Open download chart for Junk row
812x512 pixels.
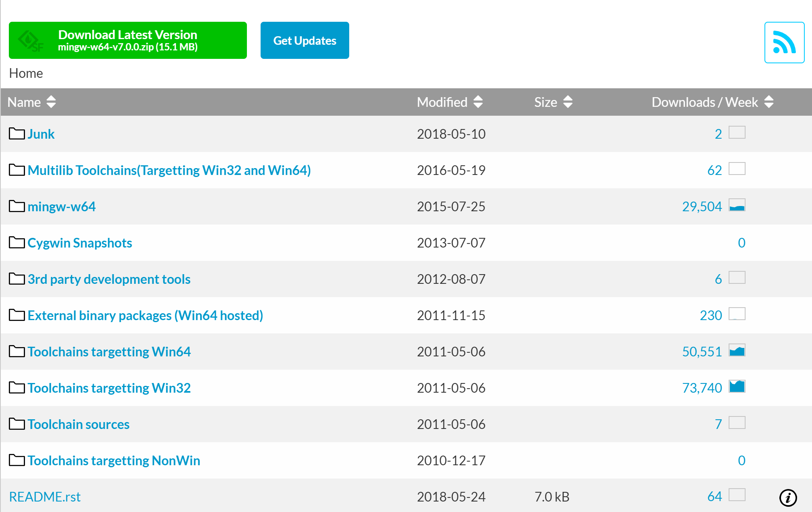737,132
